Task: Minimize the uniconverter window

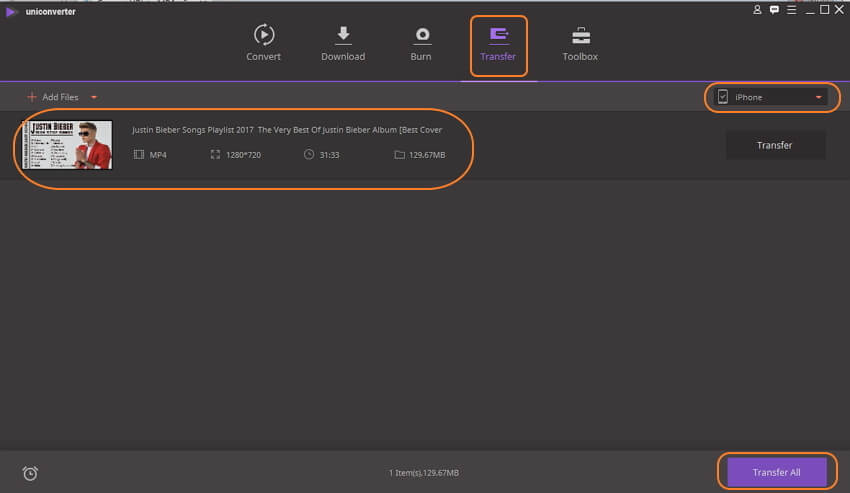Action: coord(810,10)
